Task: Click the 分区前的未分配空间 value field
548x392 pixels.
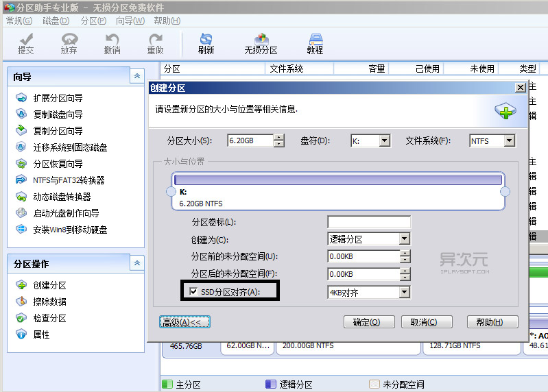Action: point(364,256)
